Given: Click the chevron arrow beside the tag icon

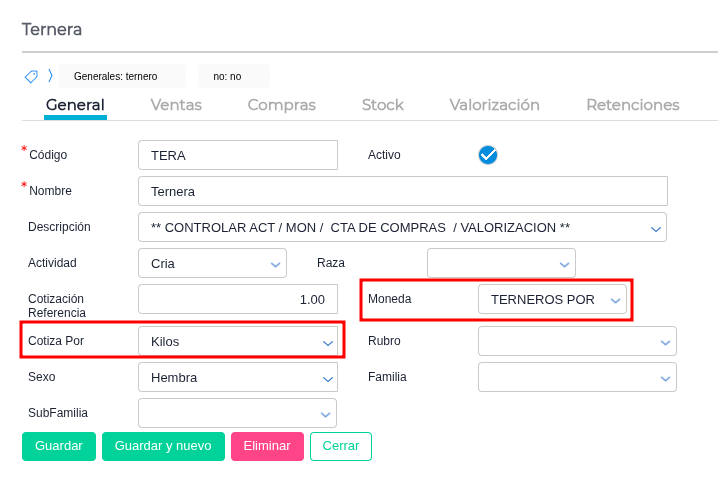Looking at the screenshot, I should tap(49, 76).
